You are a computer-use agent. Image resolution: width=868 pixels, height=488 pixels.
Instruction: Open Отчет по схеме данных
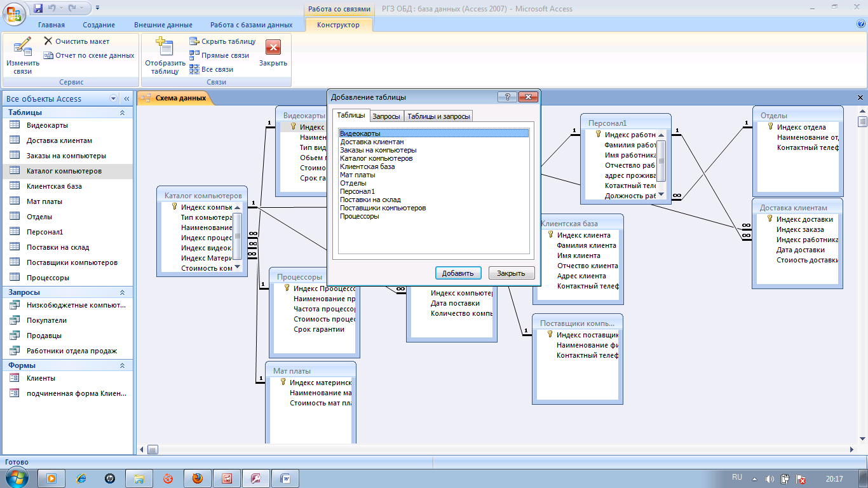(x=89, y=55)
